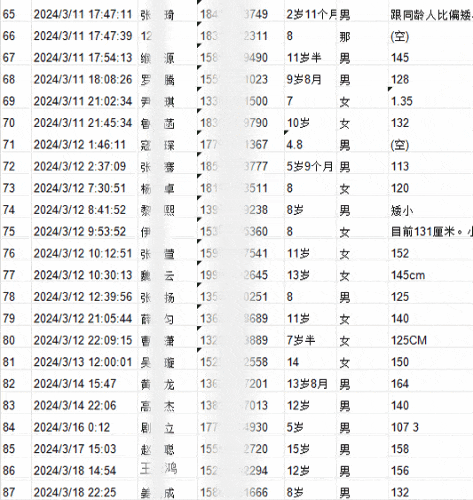
Task: Select phone cell ending 3749
Action: (241, 14)
